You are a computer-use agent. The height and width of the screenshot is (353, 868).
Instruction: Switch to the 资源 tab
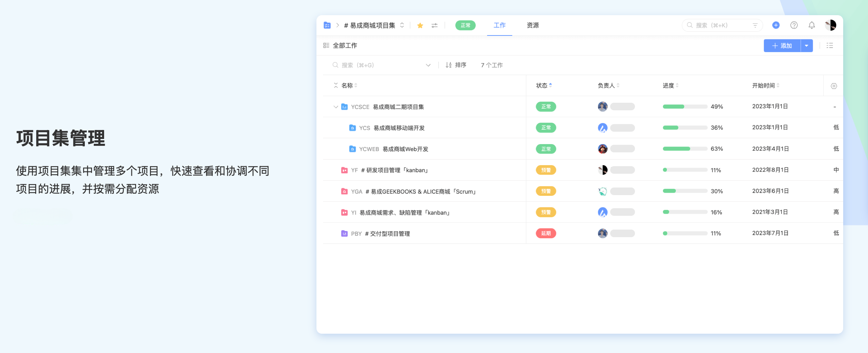(533, 25)
